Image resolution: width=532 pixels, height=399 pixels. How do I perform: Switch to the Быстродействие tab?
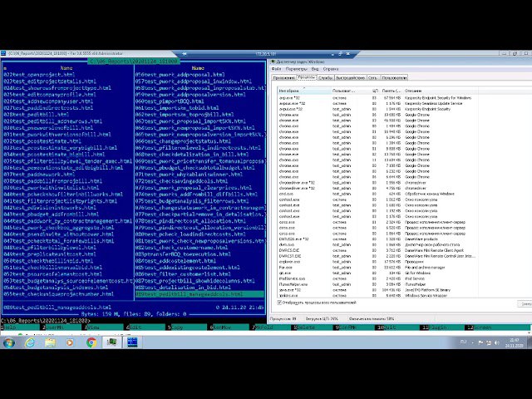350,77
